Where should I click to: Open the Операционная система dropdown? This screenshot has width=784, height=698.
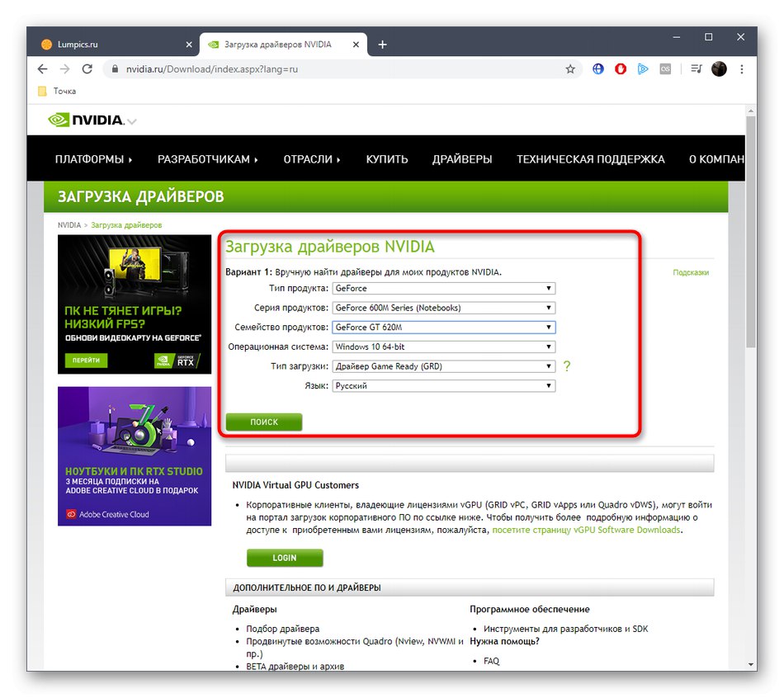(443, 347)
